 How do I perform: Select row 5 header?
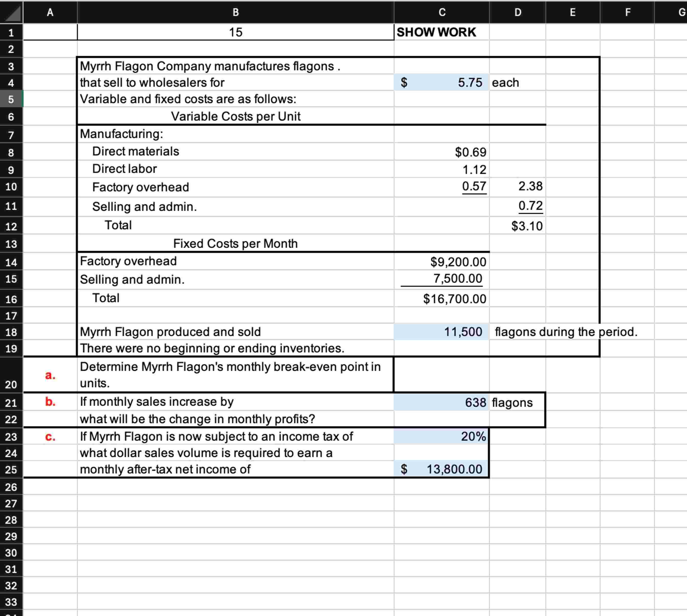11,99
